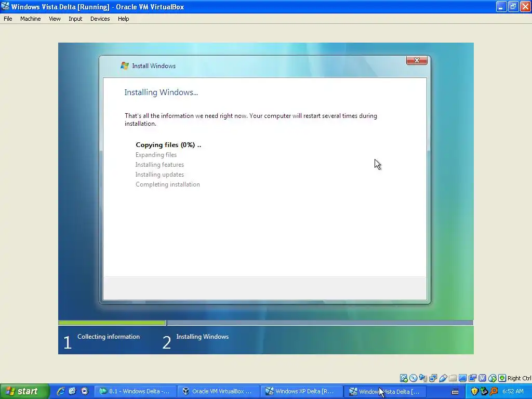The height and width of the screenshot is (399, 532).
Task: Restore down the VirtualBox window
Action: (x=513, y=6)
